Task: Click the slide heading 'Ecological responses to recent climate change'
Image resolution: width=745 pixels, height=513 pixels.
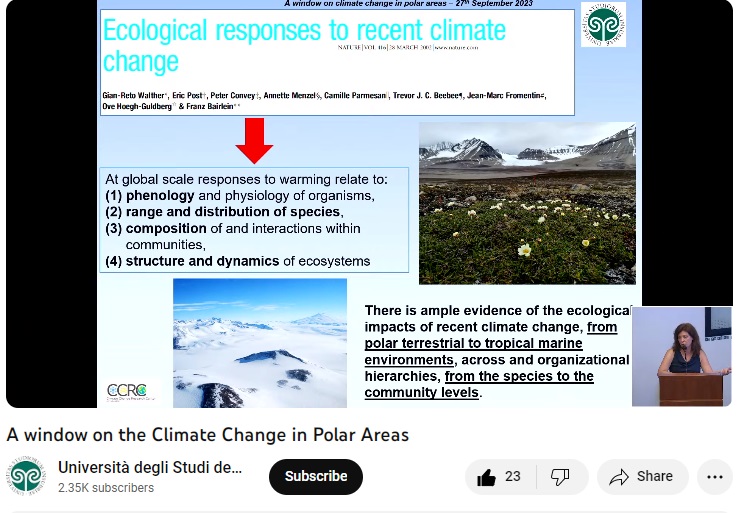Action: pyautogui.click(x=304, y=45)
